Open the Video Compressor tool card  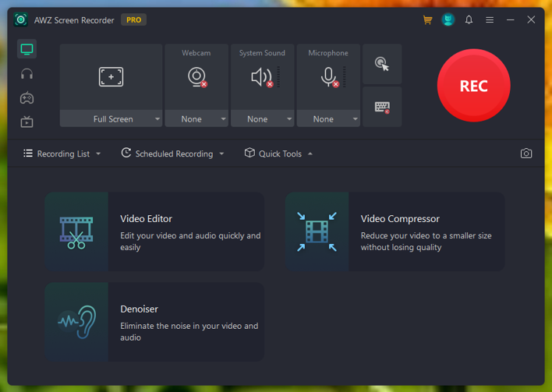click(395, 231)
